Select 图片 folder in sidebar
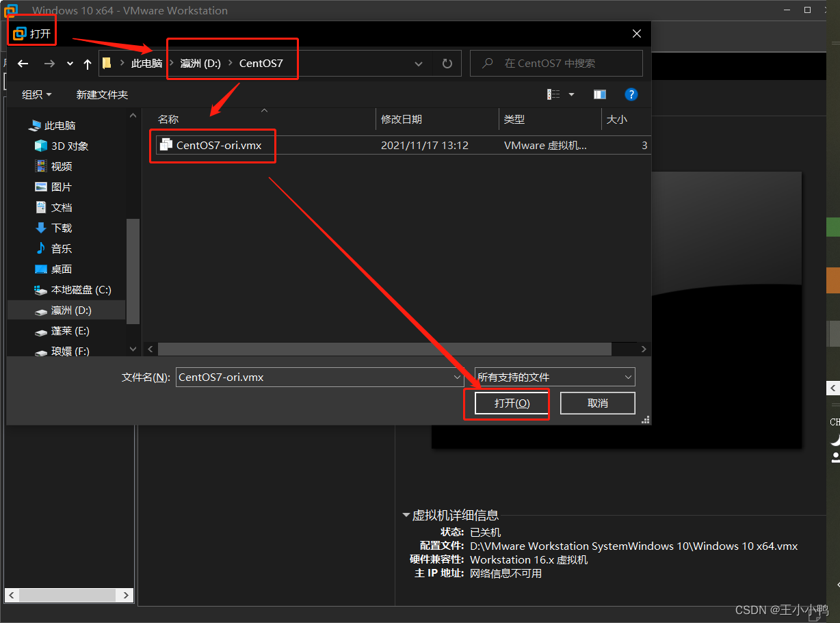Image resolution: width=840 pixels, height=623 pixels. [53, 187]
